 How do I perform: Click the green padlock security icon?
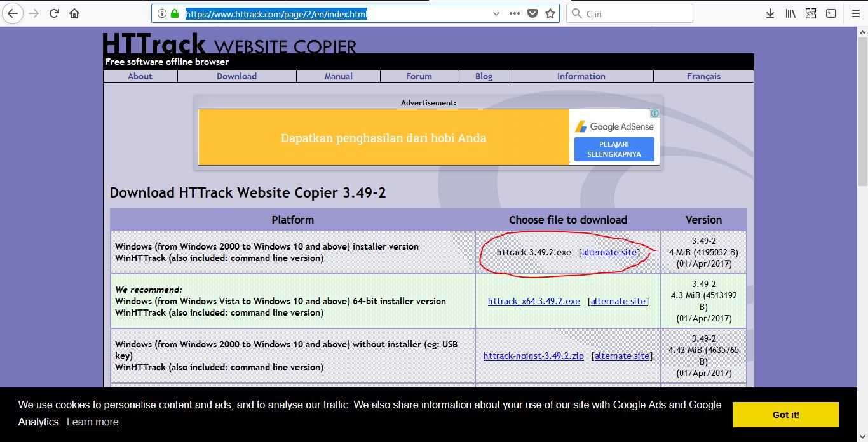pos(175,13)
